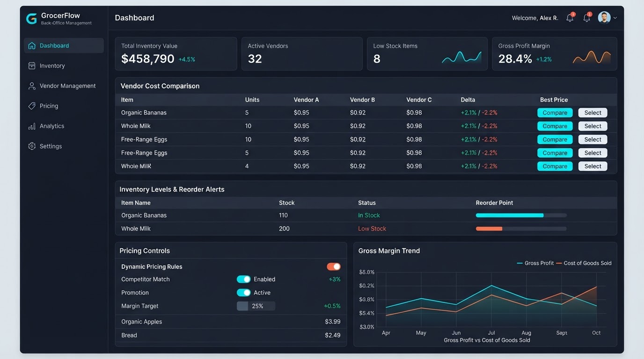Click the Margin Target 25% field
The image size is (644, 359).
[x=256, y=306]
